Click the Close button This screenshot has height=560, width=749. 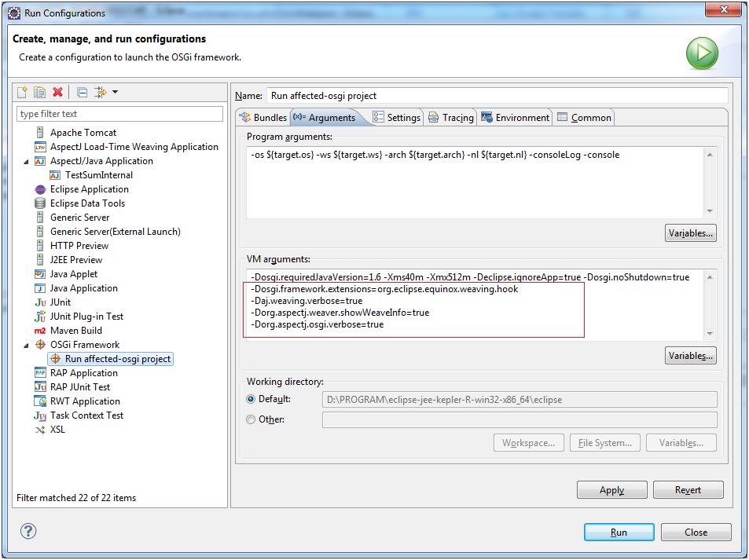pyautogui.click(x=696, y=532)
